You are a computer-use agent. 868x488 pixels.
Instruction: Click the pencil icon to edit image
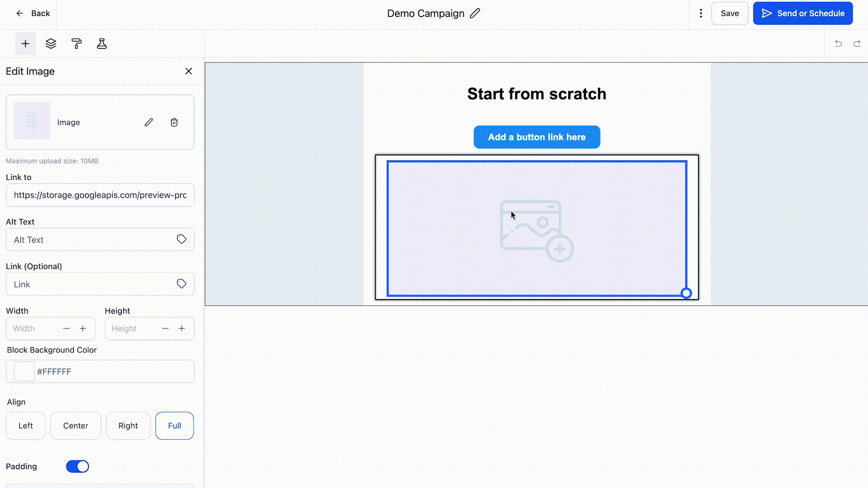click(x=149, y=122)
